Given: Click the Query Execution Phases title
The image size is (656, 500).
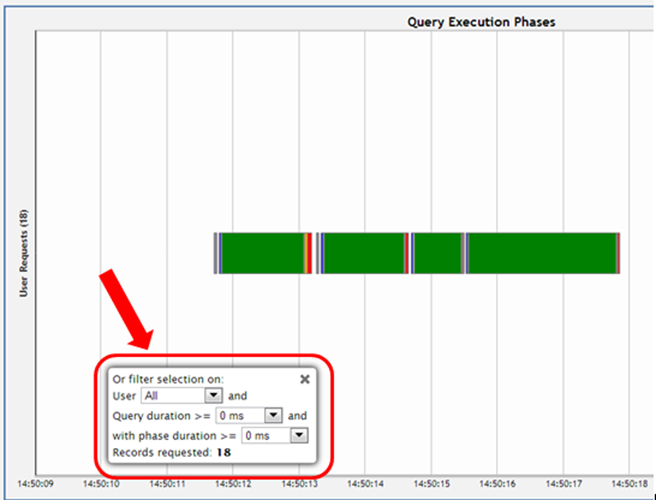Looking at the screenshot, I should 482,21.
